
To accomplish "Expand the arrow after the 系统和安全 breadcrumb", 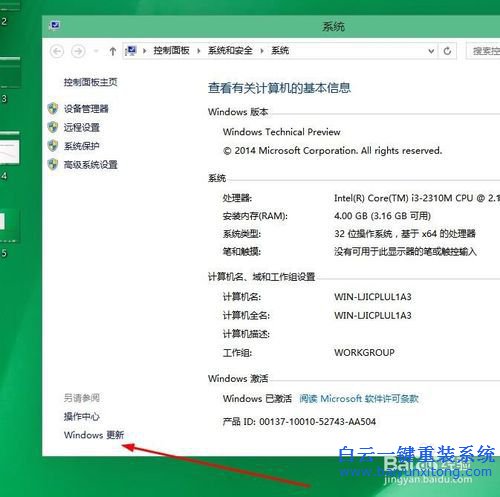I will [262, 51].
